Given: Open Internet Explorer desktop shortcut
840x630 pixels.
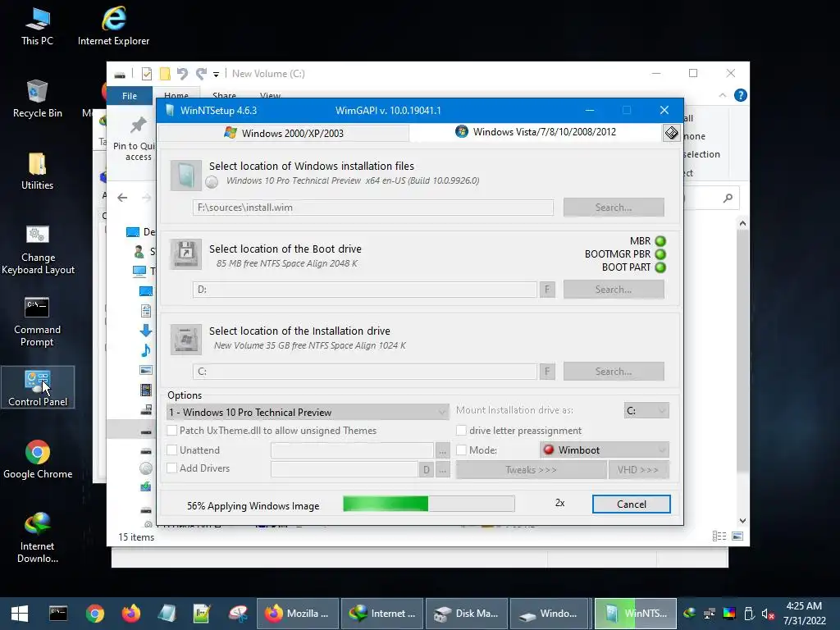Looking at the screenshot, I should point(113,26).
